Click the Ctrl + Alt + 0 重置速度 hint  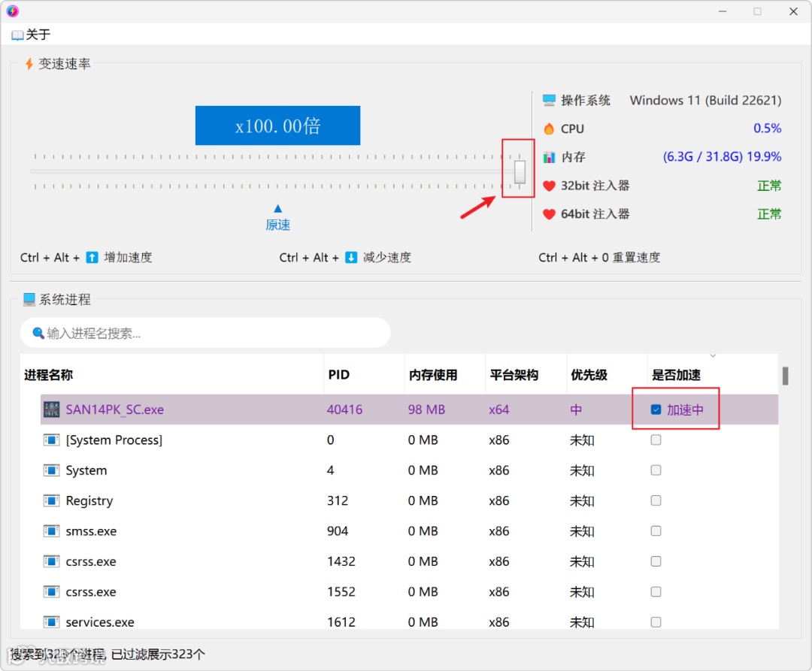click(x=599, y=257)
